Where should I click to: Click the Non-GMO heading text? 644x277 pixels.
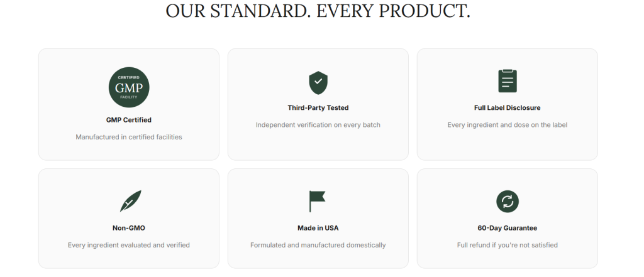click(x=129, y=228)
